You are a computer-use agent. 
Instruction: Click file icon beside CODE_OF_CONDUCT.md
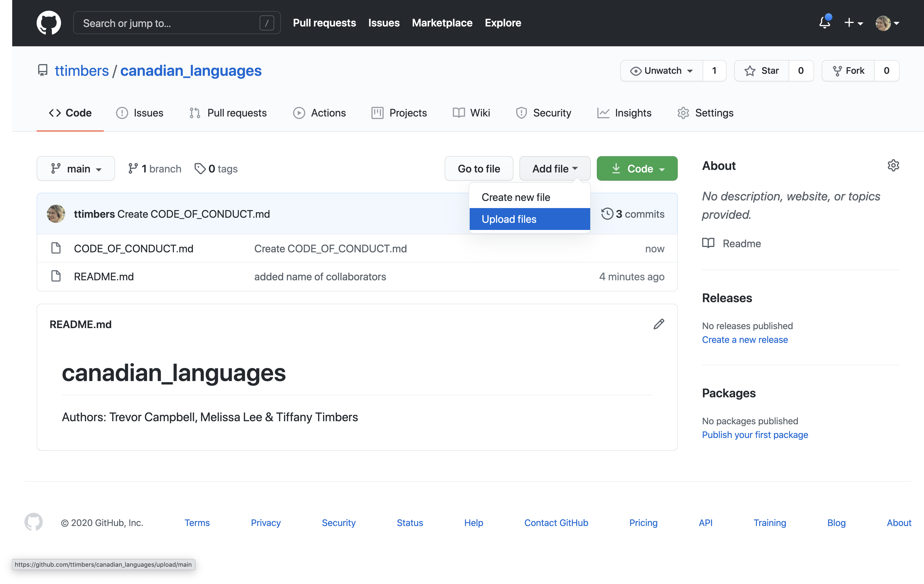pyautogui.click(x=56, y=248)
